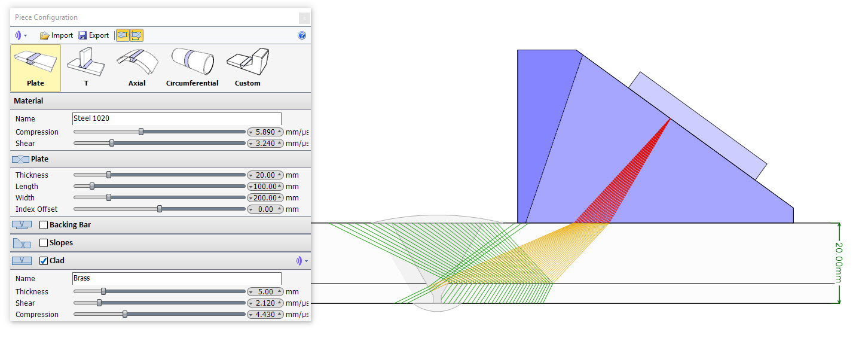Image resolution: width=868 pixels, height=338 pixels.
Task: Click the Steel 1020 material name field
Action: point(176,118)
